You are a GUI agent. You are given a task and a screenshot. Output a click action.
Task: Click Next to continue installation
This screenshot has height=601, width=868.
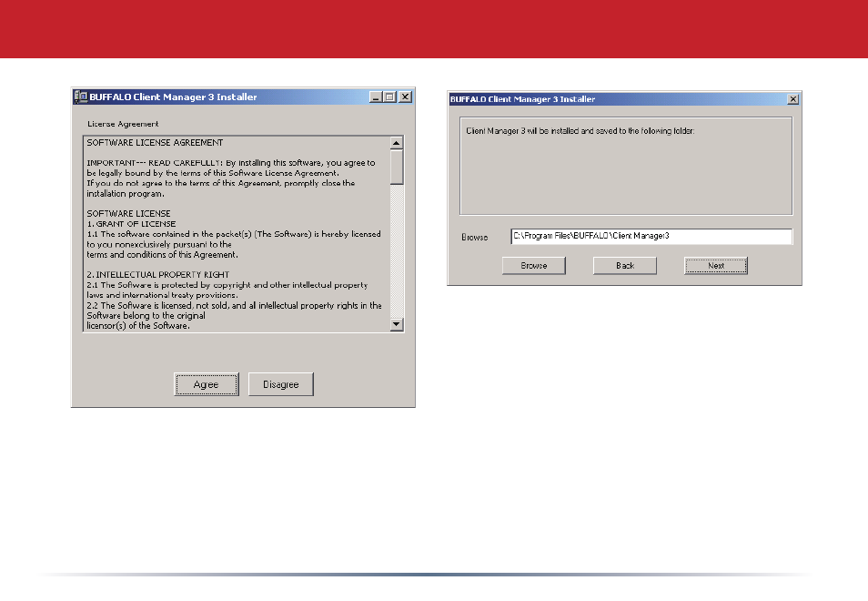(716, 266)
